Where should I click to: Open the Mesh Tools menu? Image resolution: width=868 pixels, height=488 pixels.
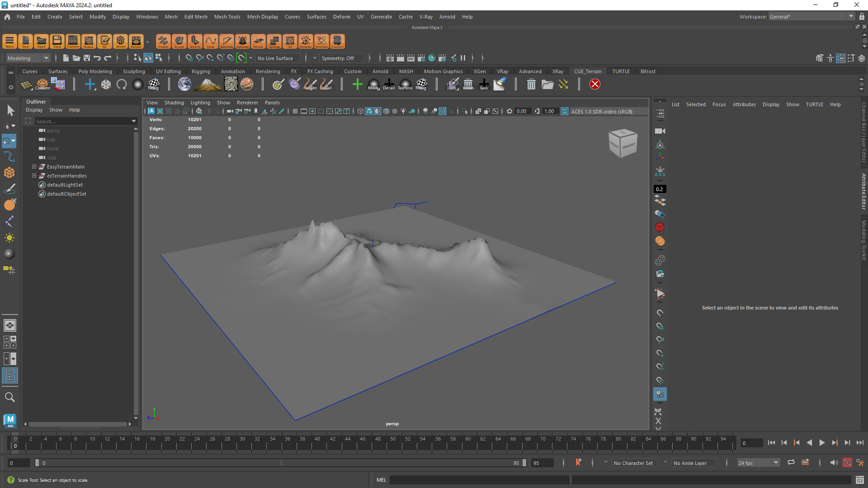[227, 17]
